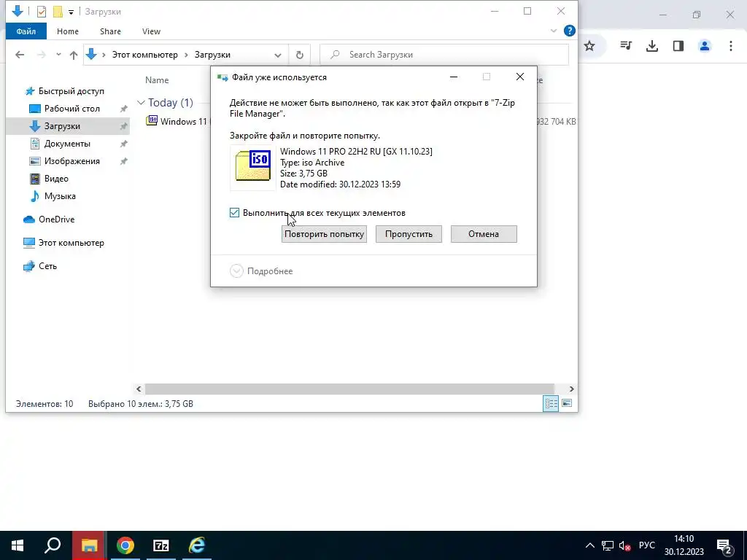Open File Explorer from taskbar

[89, 545]
